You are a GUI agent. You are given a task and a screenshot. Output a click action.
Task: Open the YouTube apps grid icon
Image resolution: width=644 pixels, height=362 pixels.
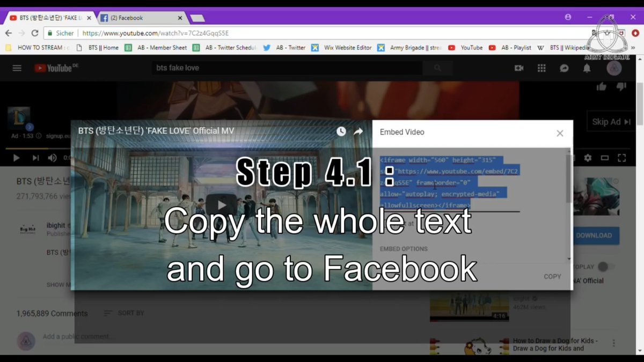coord(541,68)
